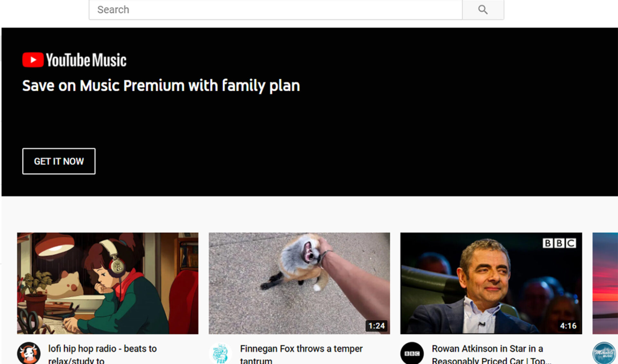Open the lofi hip hop radio video title

pos(102,354)
